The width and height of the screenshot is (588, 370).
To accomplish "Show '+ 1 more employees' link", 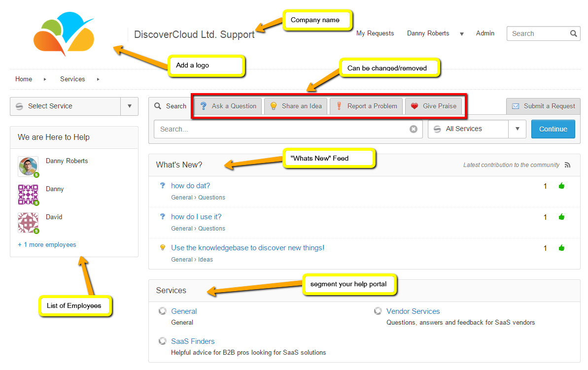I will (47, 244).
